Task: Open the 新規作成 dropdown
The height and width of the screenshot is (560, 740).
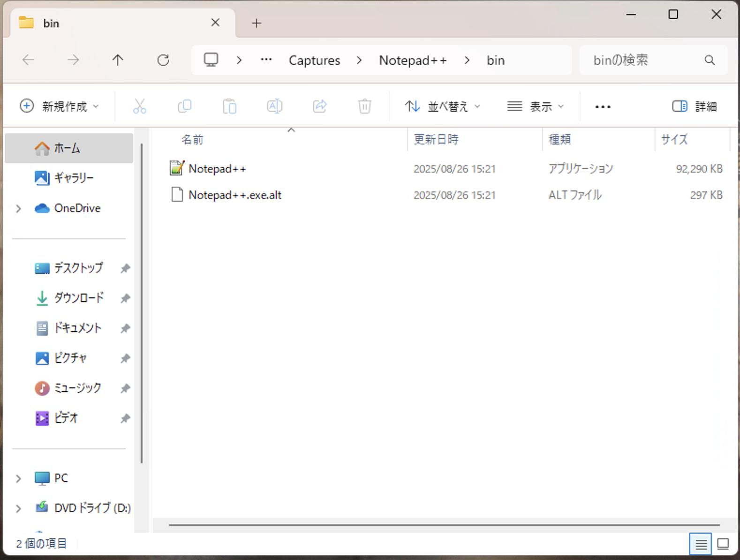Action: [x=60, y=106]
